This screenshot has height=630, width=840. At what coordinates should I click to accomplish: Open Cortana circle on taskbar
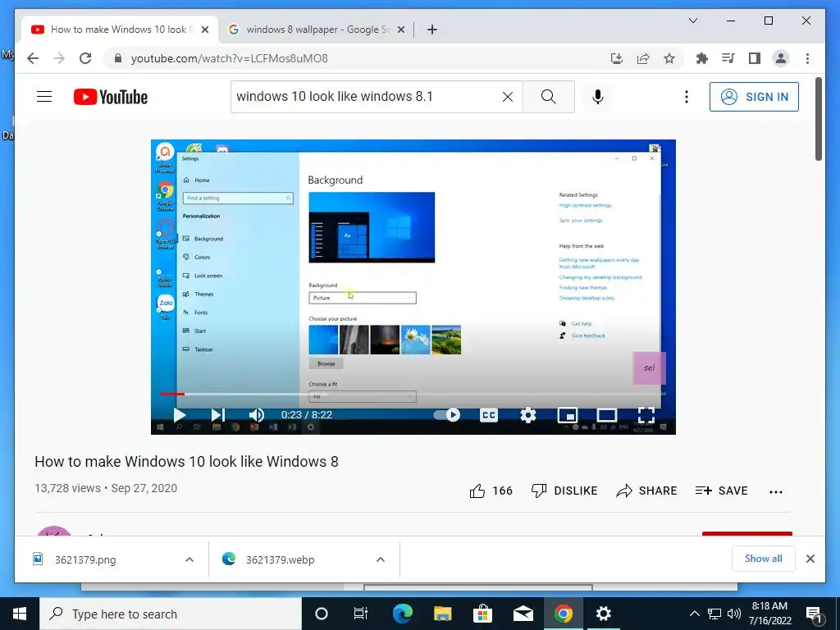point(321,614)
